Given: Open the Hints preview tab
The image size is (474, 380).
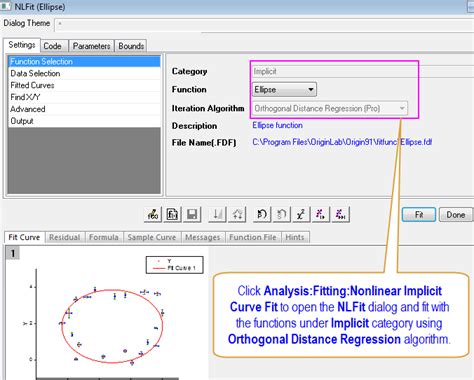Looking at the screenshot, I should click(x=295, y=237).
